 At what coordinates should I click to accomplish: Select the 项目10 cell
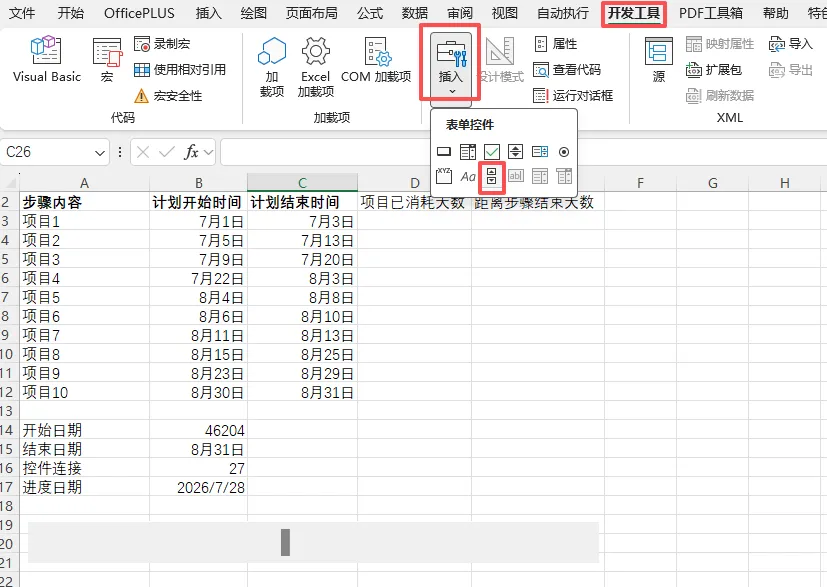coord(84,392)
